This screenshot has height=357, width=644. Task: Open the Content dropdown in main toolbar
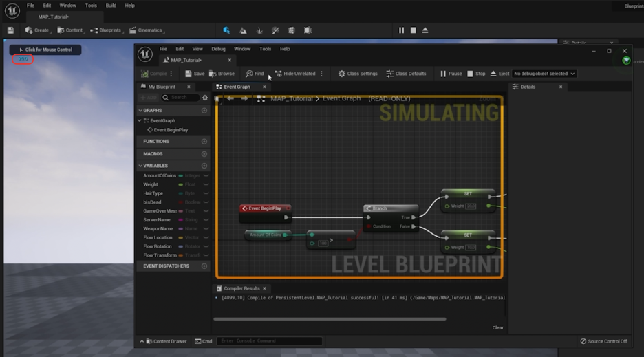click(x=70, y=30)
